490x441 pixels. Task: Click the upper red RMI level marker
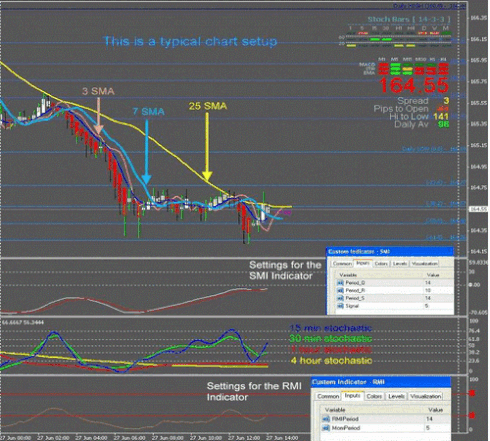[472, 393]
